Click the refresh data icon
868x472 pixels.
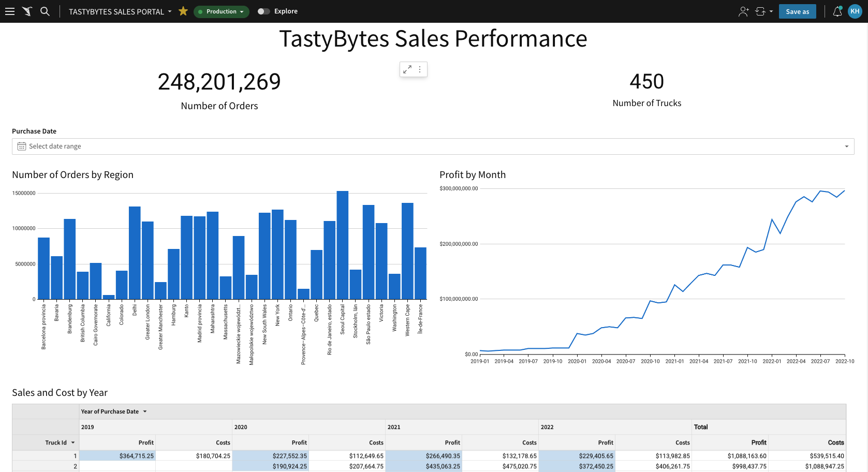click(x=760, y=11)
